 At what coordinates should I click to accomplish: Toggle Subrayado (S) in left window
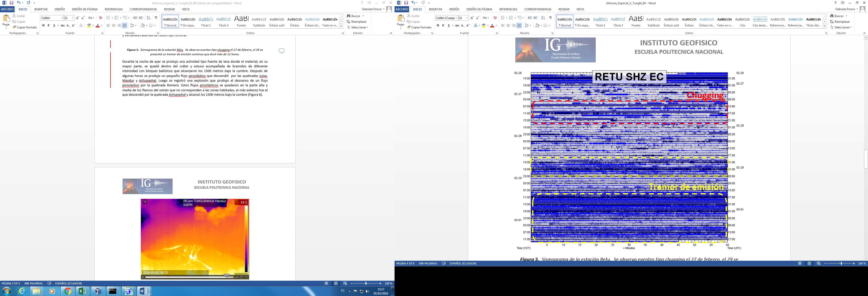pyautogui.click(x=54, y=26)
